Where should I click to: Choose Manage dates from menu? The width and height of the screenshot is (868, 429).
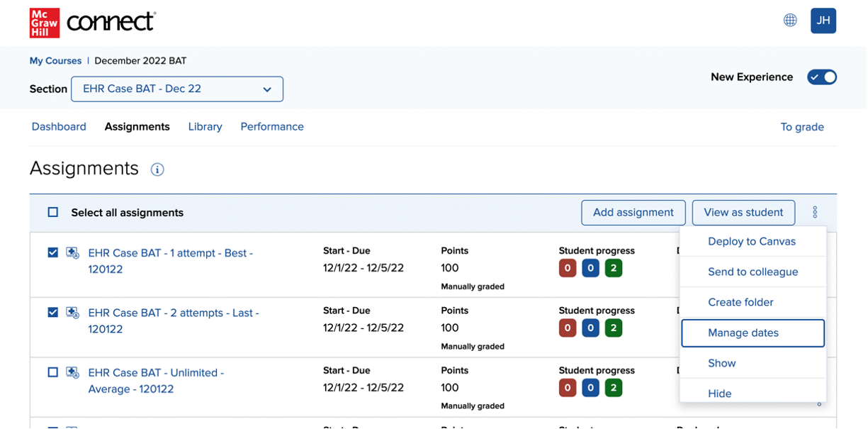(x=753, y=333)
